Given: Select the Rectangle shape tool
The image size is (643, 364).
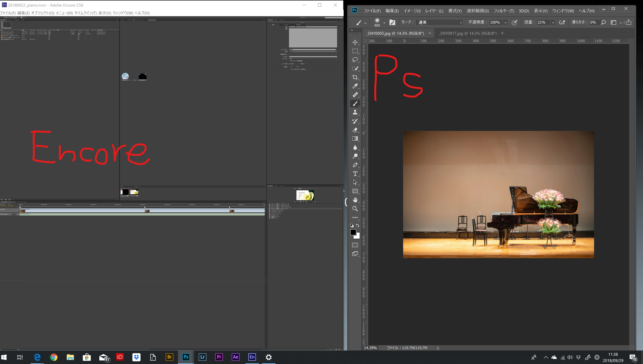Looking at the screenshot, I should [x=355, y=191].
